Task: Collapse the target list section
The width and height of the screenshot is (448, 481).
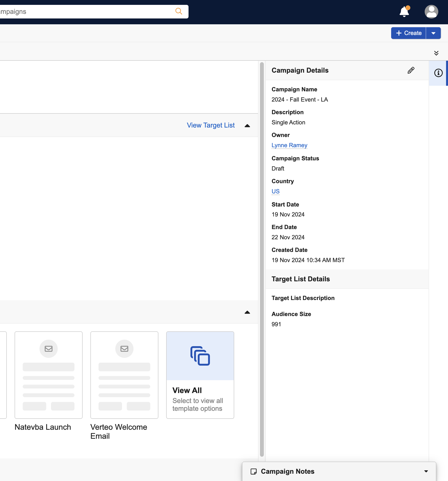Action: coord(247,126)
